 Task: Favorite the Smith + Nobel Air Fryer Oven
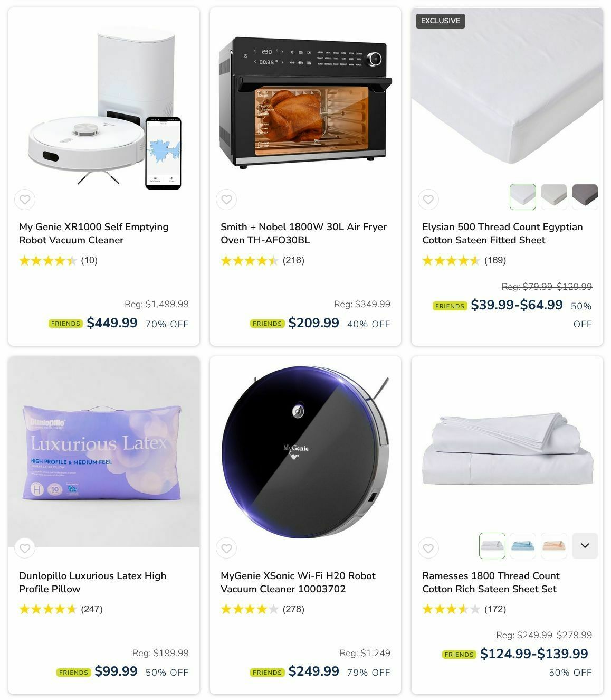[x=226, y=200]
